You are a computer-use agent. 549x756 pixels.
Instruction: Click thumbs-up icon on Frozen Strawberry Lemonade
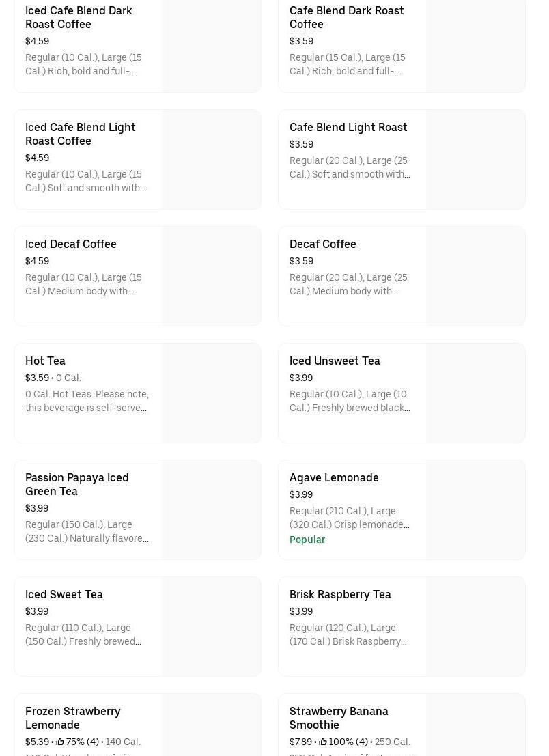click(60, 742)
